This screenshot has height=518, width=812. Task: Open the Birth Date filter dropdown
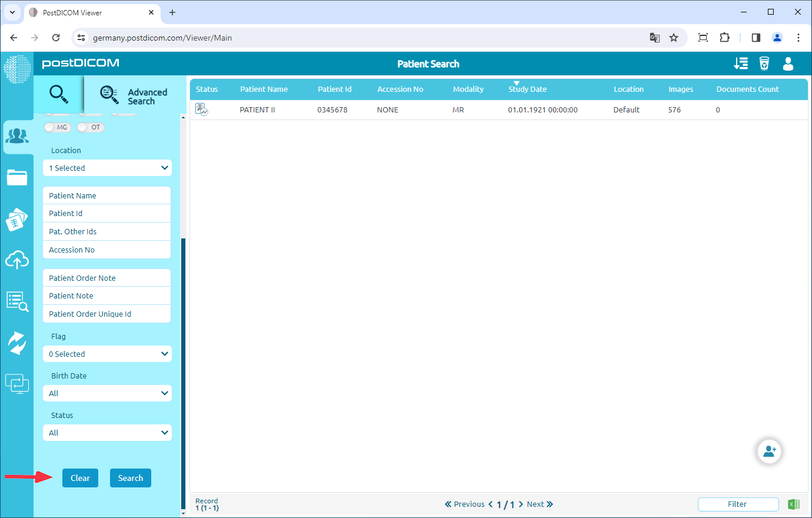click(x=107, y=393)
